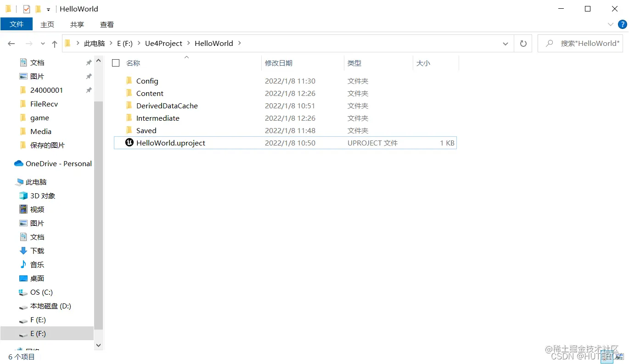Viewport: 629px width, 364px height.
Task: Click the Properties quick access checkmark icon
Action: point(27,9)
